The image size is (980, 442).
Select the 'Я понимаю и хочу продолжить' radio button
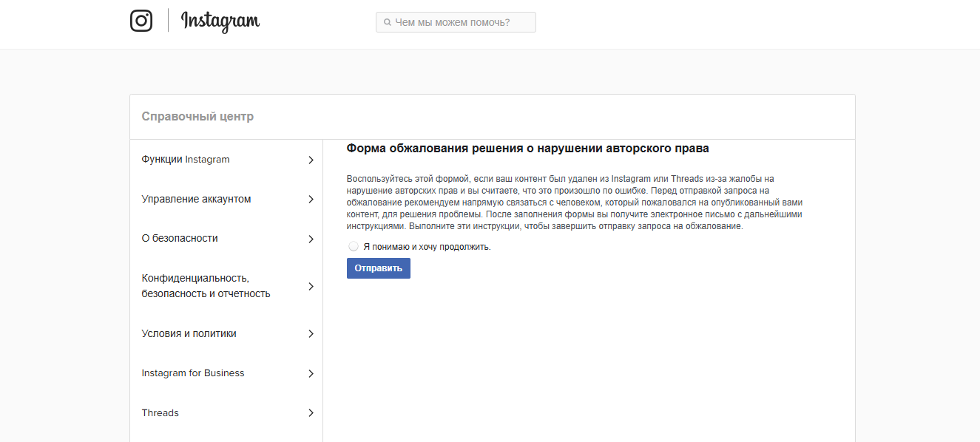point(354,246)
